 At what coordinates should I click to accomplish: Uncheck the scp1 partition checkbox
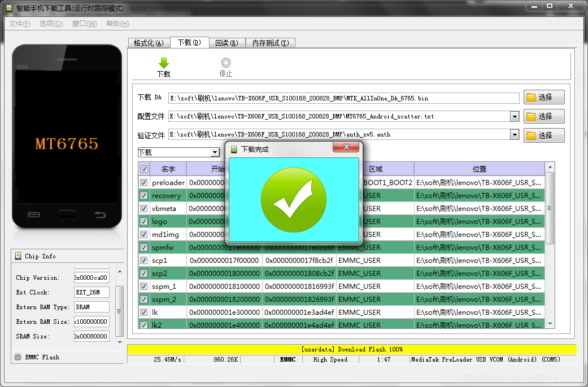(x=143, y=260)
